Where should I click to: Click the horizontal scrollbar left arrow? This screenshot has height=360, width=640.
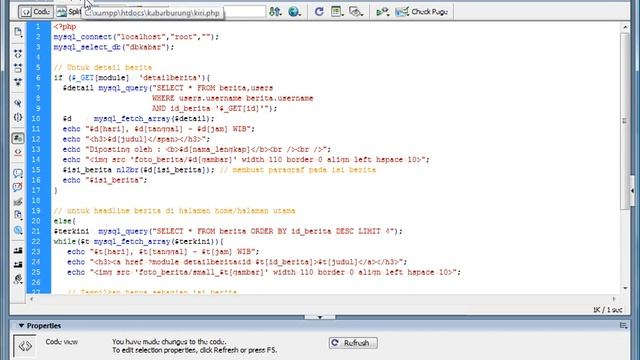point(32,299)
